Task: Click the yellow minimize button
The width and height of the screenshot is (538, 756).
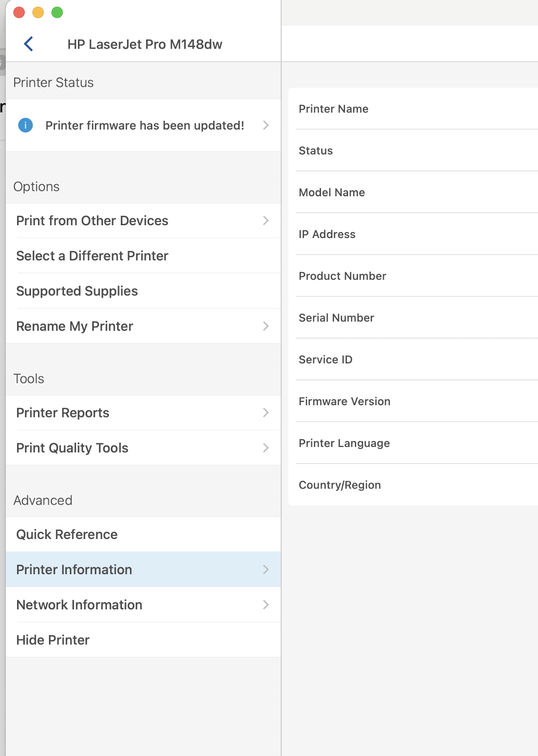Action: pyautogui.click(x=38, y=12)
